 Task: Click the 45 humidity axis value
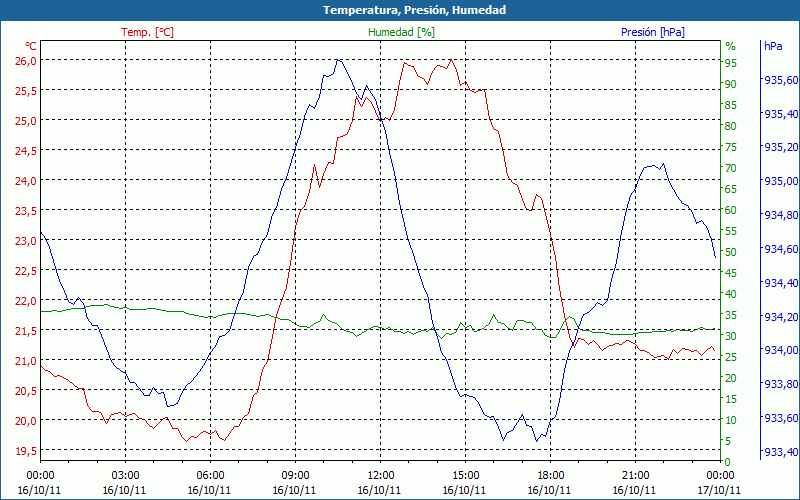pyautogui.click(x=731, y=273)
